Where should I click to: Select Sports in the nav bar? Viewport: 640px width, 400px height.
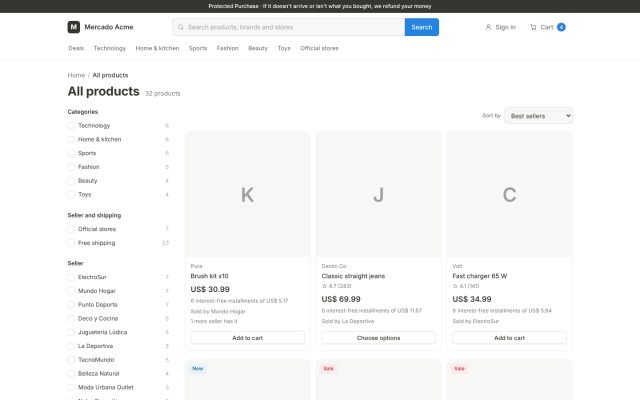(198, 48)
